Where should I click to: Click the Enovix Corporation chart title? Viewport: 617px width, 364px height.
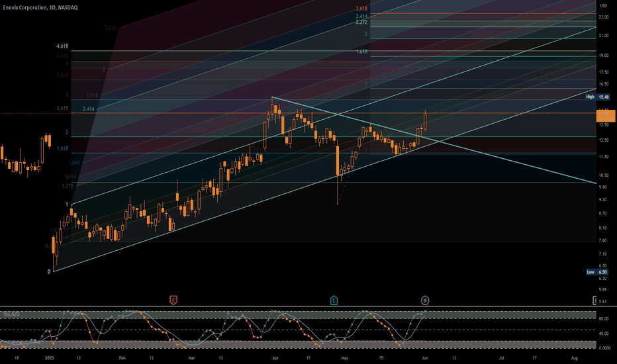(x=40, y=7)
